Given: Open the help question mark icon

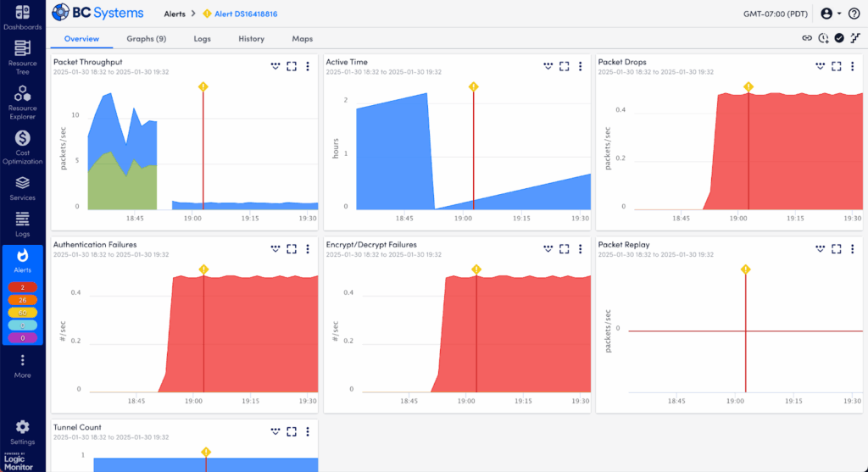Looking at the screenshot, I should [x=854, y=14].
